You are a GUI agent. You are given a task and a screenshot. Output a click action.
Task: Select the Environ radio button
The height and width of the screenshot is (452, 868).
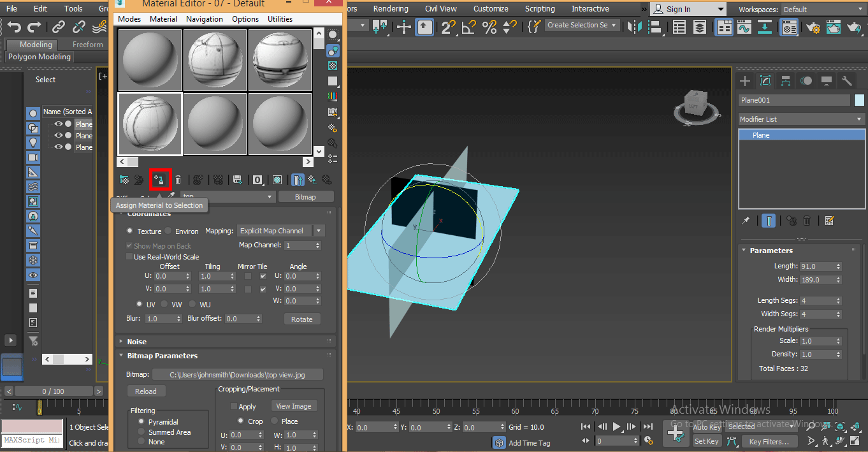[168, 231]
